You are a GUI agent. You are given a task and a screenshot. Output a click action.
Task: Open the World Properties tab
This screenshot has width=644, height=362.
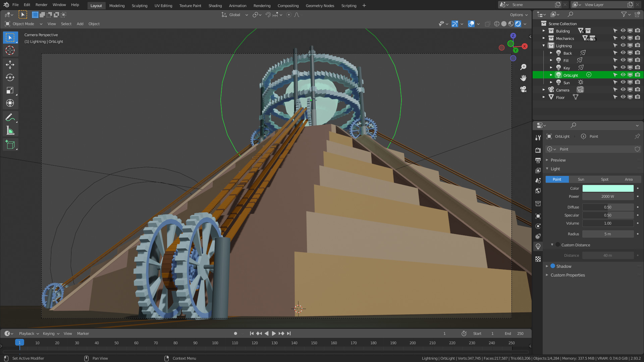point(538,190)
